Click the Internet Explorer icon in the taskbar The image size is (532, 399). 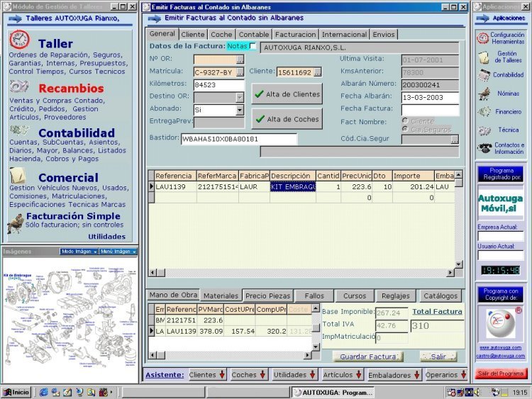pos(44,392)
